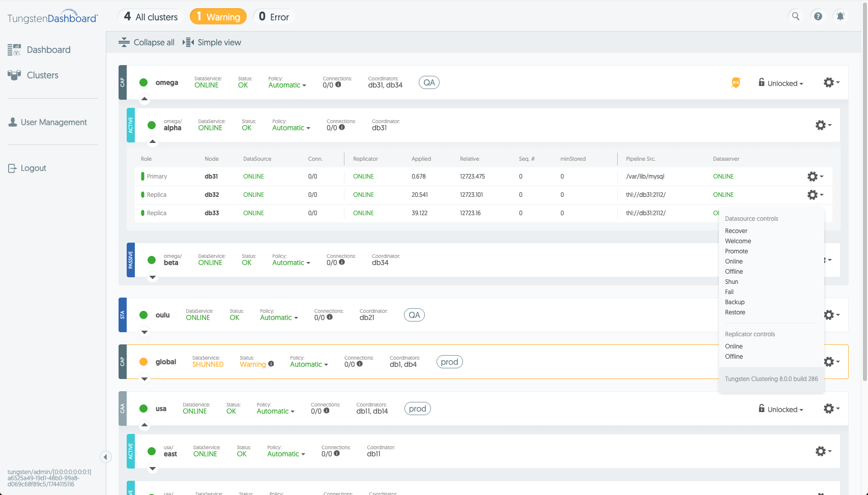Image resolution: width=868 pixels, height=495 pixels.
Task: Click info icon beside global Warning status
Action: click(271, 364)
